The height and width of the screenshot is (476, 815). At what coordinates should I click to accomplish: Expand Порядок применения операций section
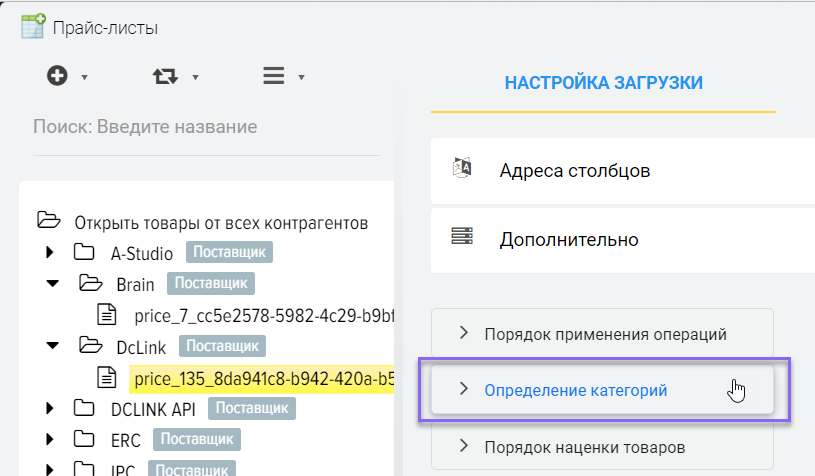[x=602, y=334]
